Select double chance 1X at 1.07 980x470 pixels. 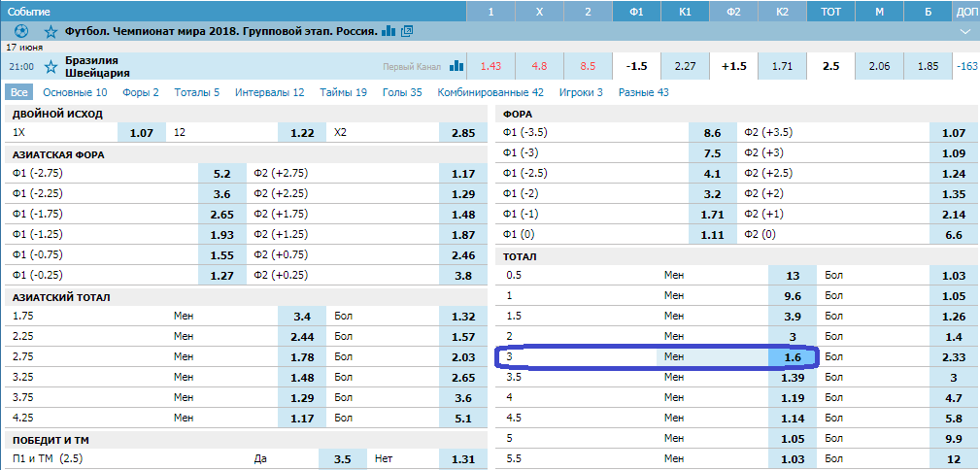(x=142, y=132)
